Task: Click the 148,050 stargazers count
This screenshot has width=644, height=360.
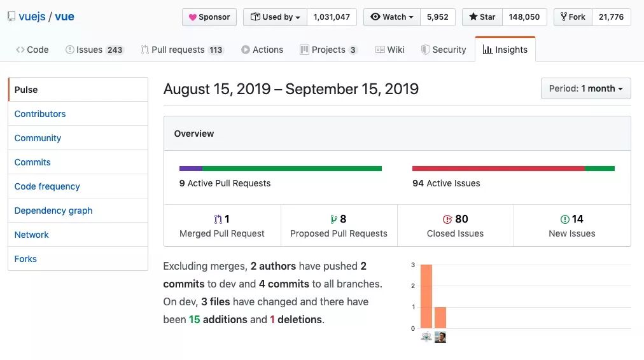Action: [x=524, y=17]
